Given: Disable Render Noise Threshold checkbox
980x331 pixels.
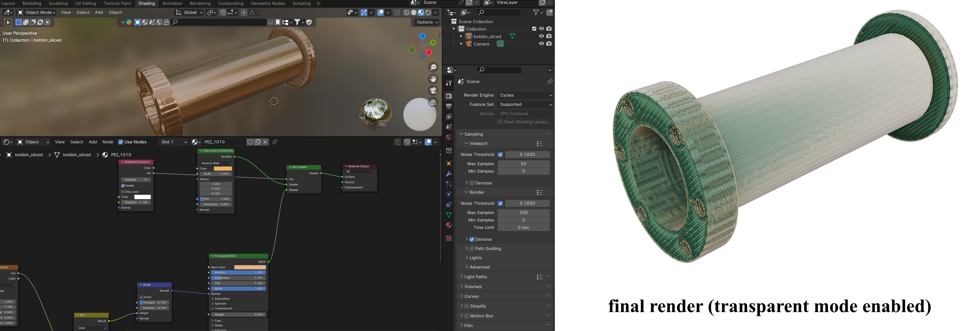Looking at the screenshot, I should (x=500, y=203).
